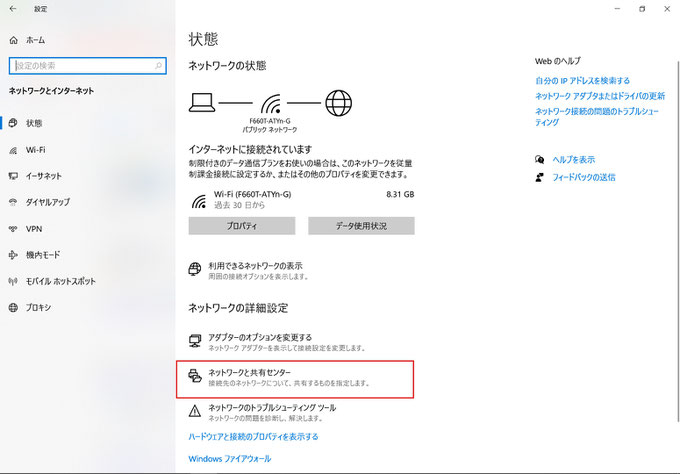Click the adapter options monitor icon
Viewport: 680px width, 474px height.
pos(195,341)
